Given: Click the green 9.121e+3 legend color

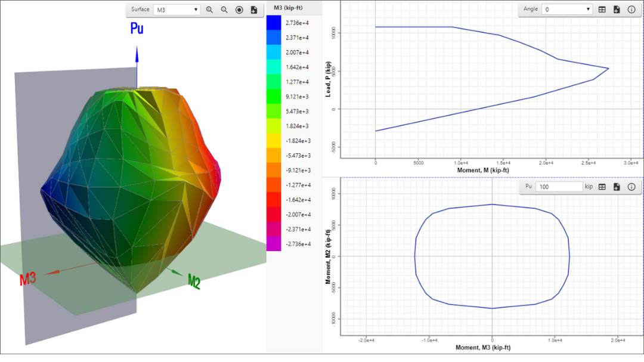Looking at the screenshot, I should pyautogui.click(x=274, y=97).
